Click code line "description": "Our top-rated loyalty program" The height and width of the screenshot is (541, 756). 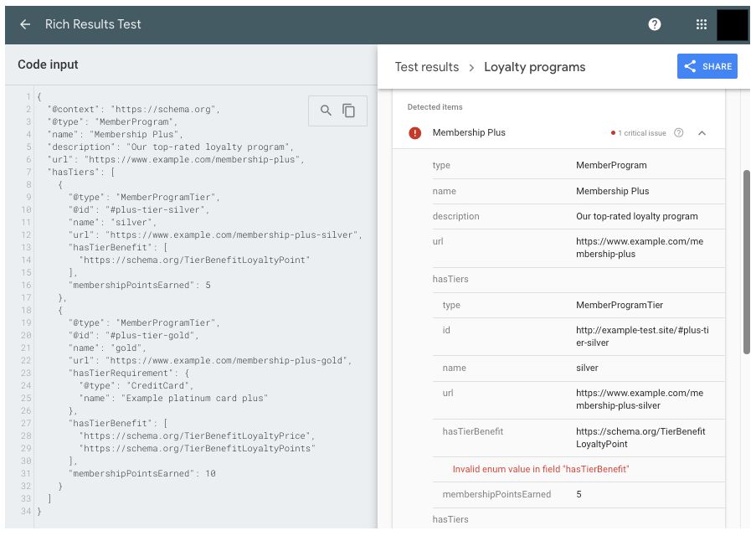point(170,147)
